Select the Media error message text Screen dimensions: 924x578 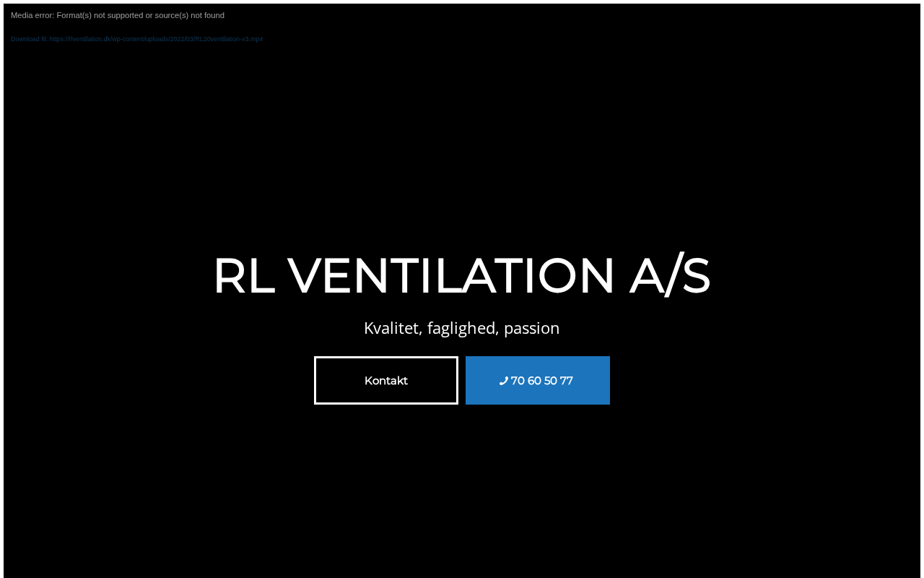118,15
